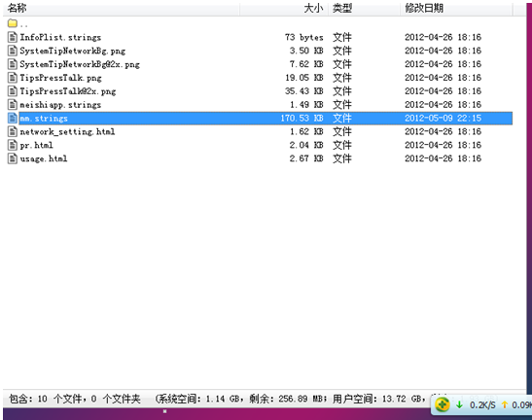The height and width of the screenshot is (420, 532).
Task: Open the parent folder icon
Action: 13,23
